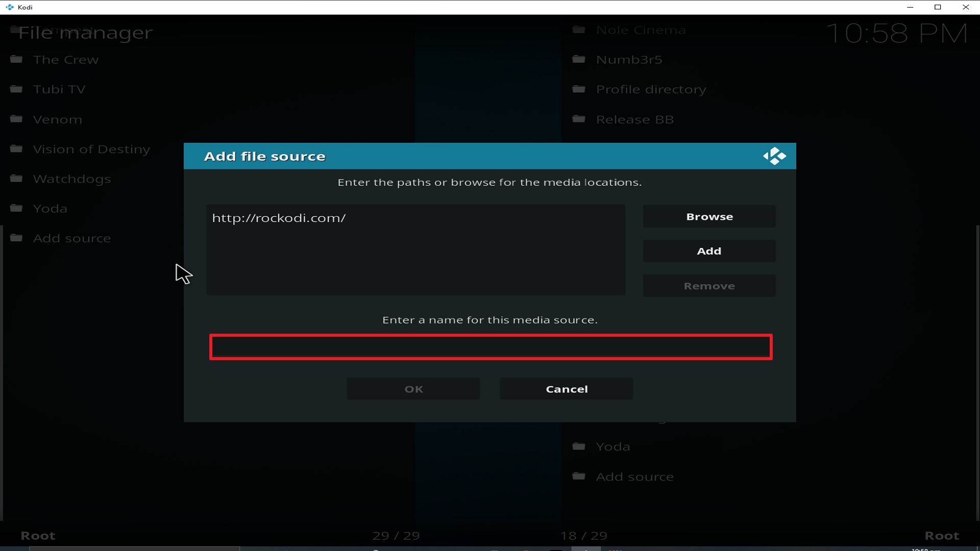Click the 10:58 PM clock display
This screenshot has height=551, width=980.
pos(896,33)
